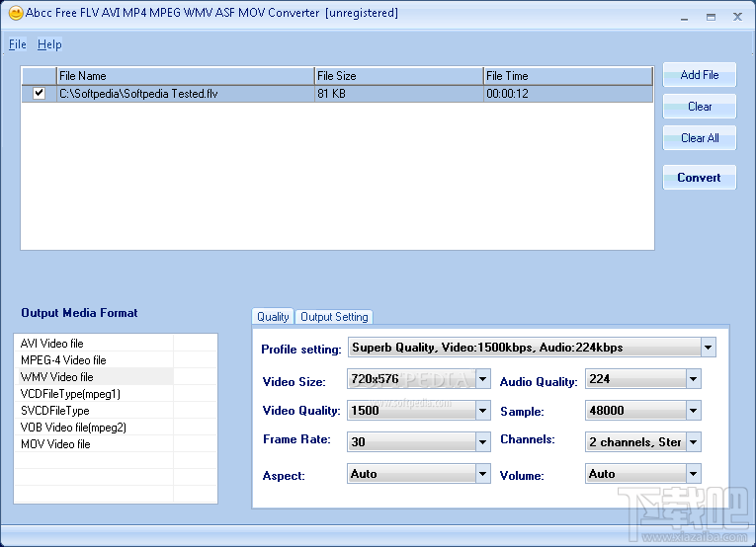Viewport: 756px width, 547px height.
Task: Open the File menu
Action: [18, 44]
